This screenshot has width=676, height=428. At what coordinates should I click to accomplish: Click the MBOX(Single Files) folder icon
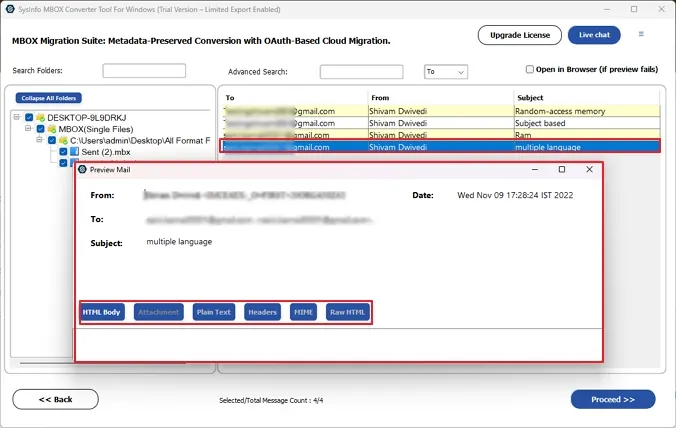(x=52, y=129)
